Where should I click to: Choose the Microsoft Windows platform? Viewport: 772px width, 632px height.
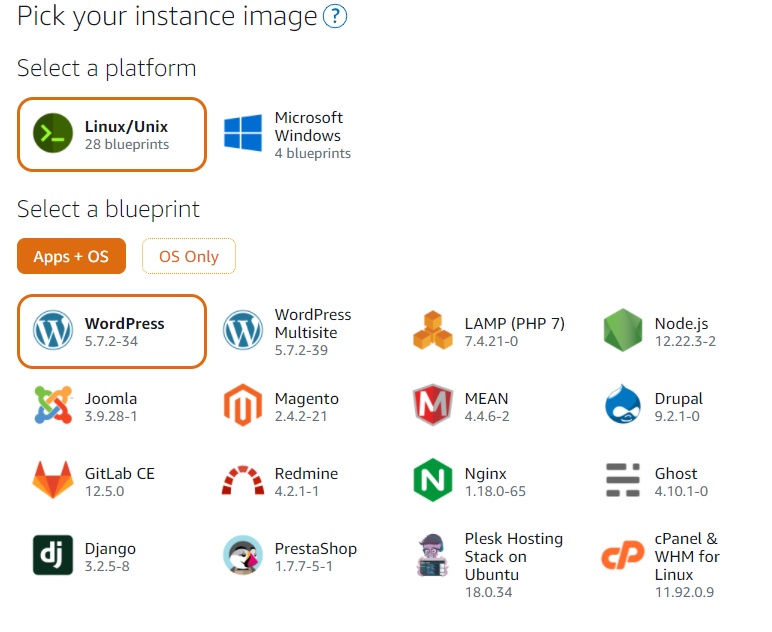pyautogui.click(x=287, y=135)
